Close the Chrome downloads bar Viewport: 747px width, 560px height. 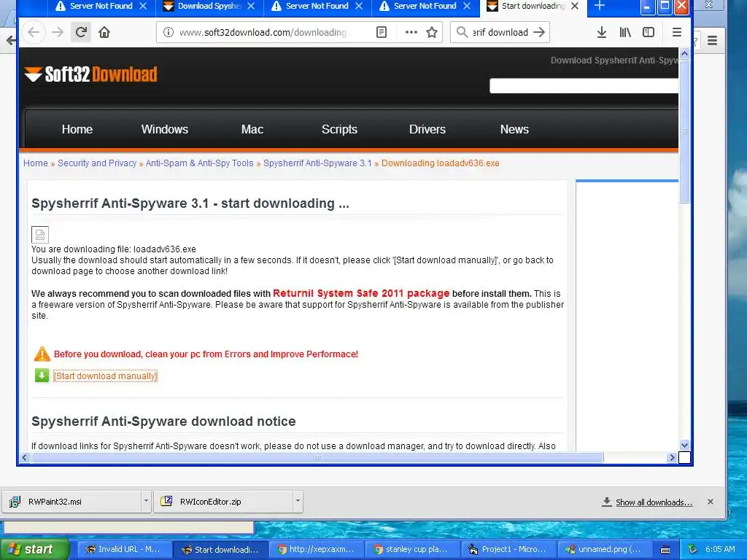tap(711, 502)
